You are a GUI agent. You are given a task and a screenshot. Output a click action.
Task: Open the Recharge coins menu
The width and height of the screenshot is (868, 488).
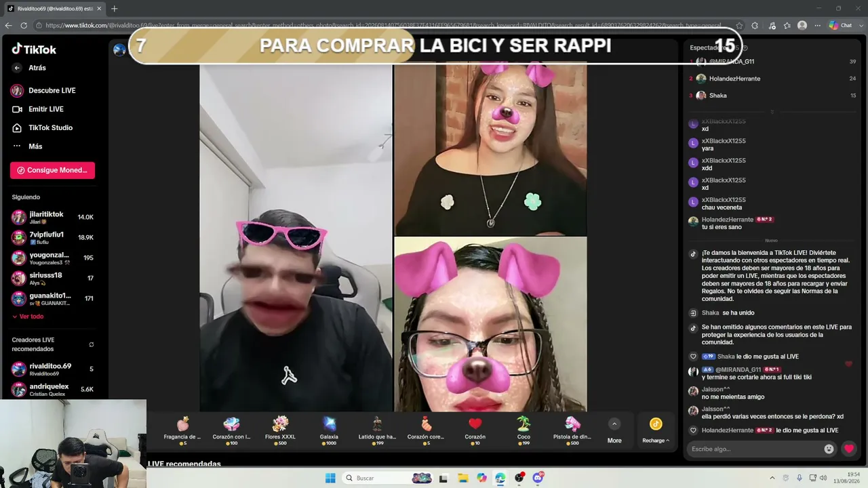(656, 431)
